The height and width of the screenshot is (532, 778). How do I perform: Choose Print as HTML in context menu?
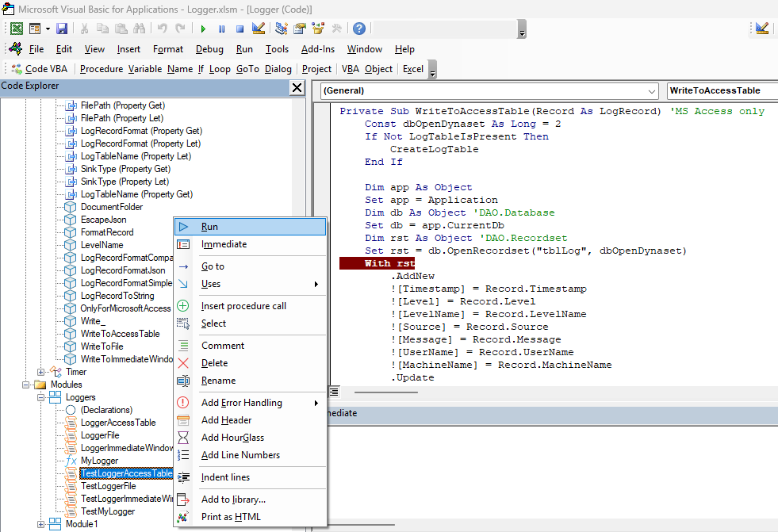(x=251, y=517)
